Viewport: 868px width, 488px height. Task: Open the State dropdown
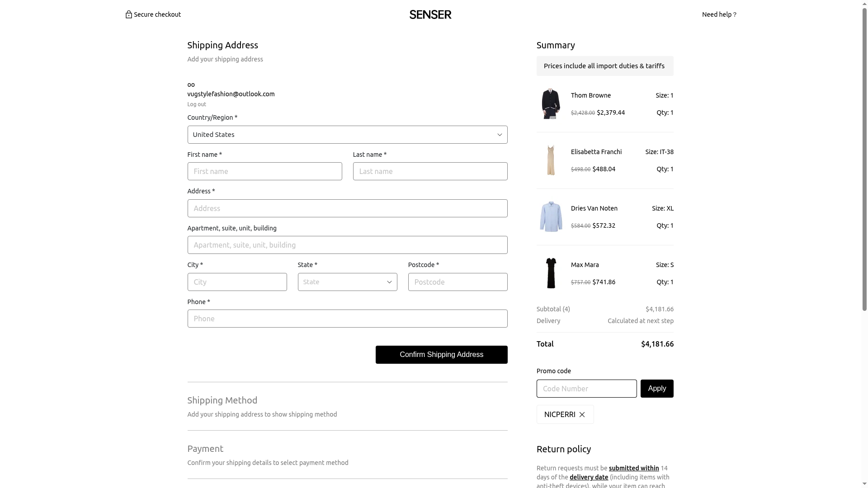[347, 282]
